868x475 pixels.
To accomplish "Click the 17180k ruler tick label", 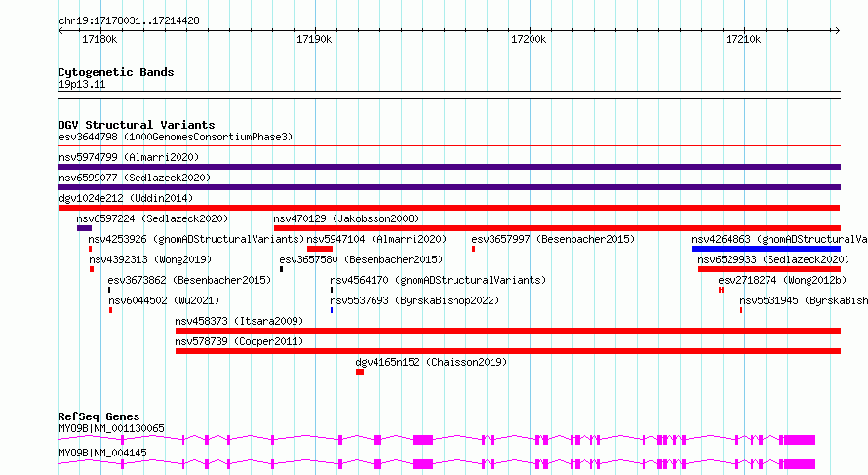I will click(99, 39).
